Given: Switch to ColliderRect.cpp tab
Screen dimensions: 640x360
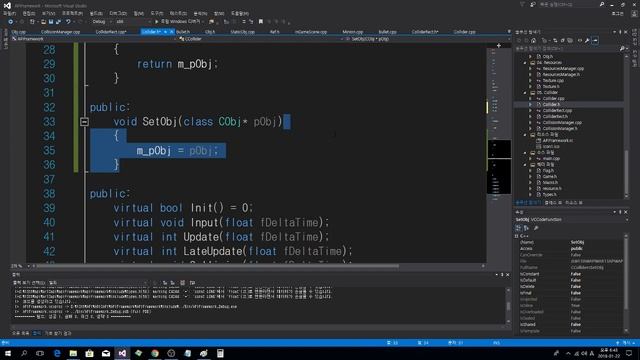Looking at the screenshot, I should pos(111,32).
